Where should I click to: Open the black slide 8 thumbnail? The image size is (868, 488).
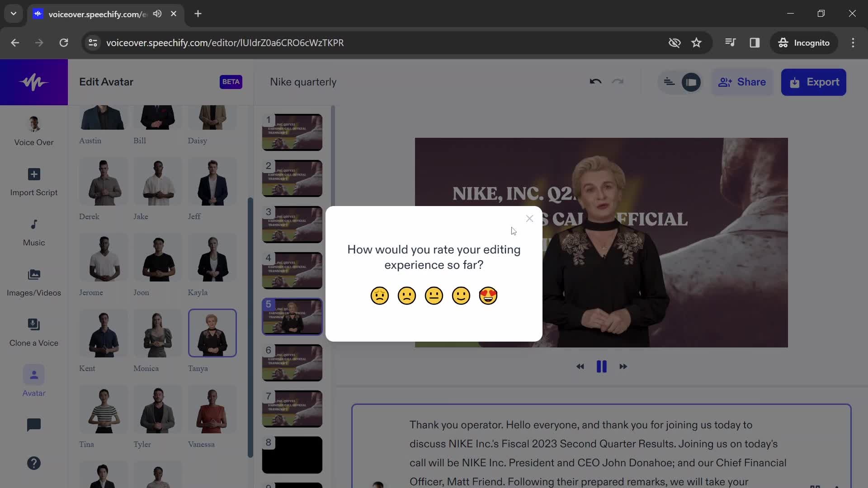292,455
